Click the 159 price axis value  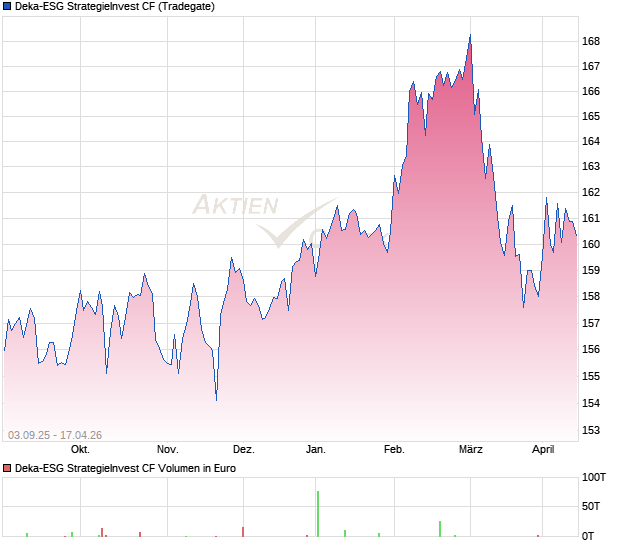[x=591, y=270]
